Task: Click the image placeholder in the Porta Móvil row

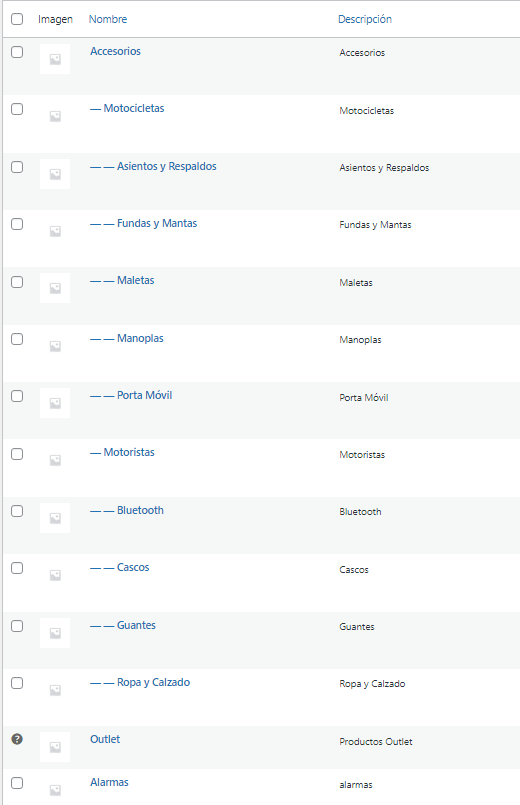Action: [55, 403]
